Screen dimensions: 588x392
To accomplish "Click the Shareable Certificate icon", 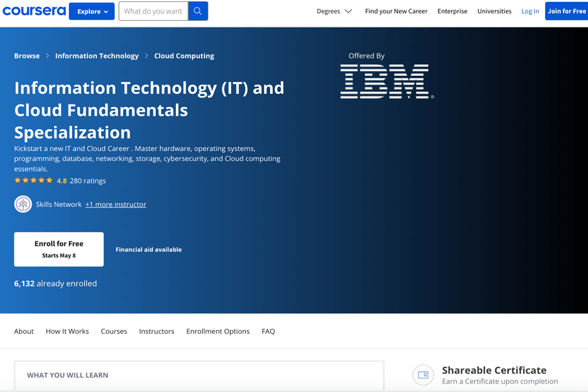I will point(423,375).
